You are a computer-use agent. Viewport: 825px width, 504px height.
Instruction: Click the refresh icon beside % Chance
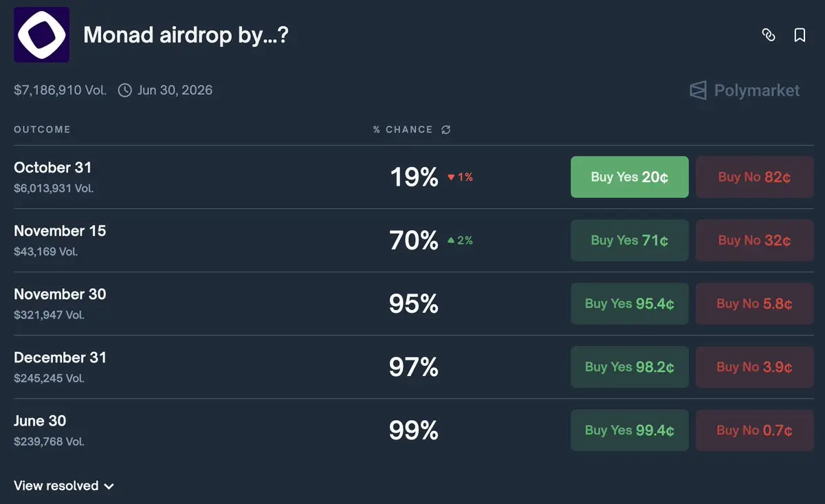(446, 130)
